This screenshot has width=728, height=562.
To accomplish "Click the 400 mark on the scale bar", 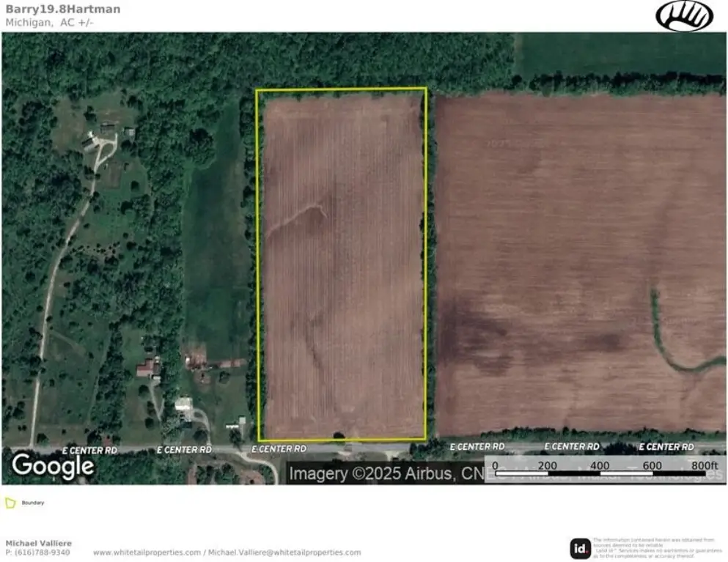I will (599, 465).
